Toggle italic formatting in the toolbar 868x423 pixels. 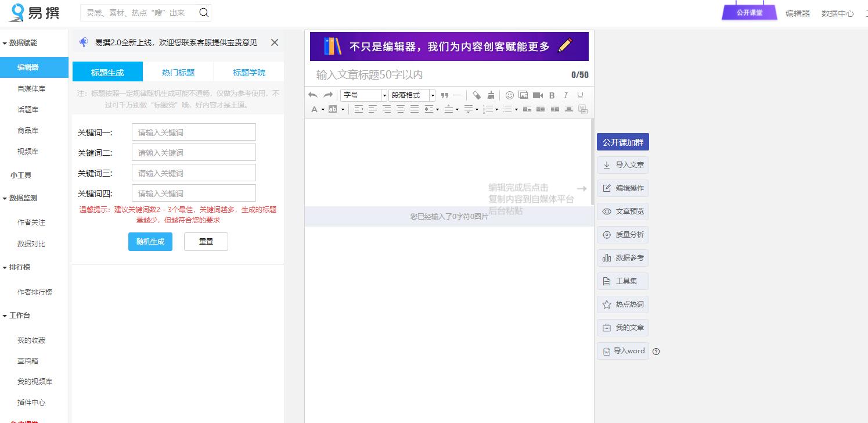tap(566, 95)
